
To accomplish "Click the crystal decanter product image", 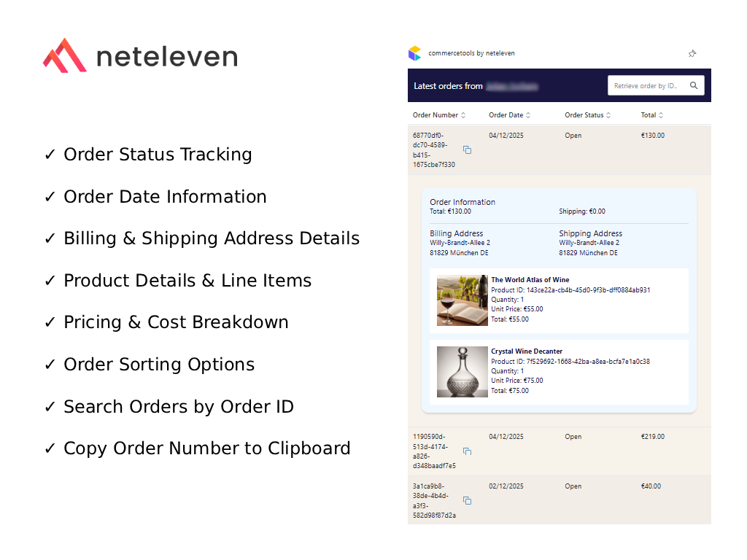I will pos(462,373).
